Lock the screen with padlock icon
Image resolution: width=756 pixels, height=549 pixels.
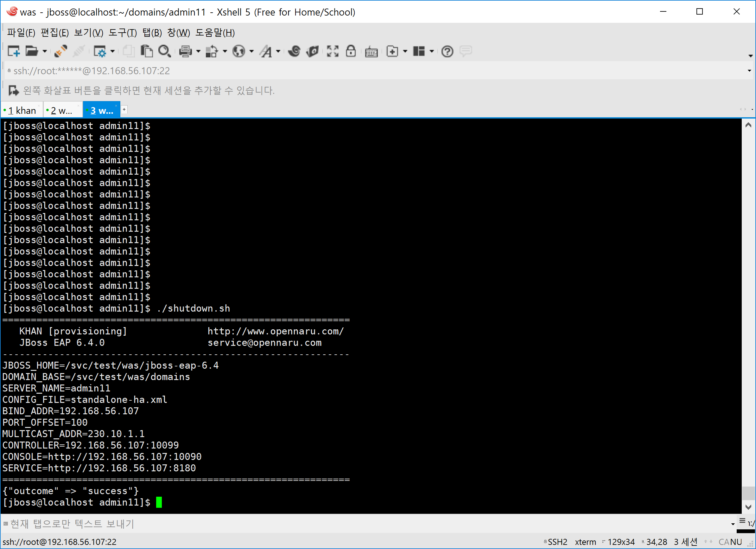pyautogui.click(x=350, y=51)
